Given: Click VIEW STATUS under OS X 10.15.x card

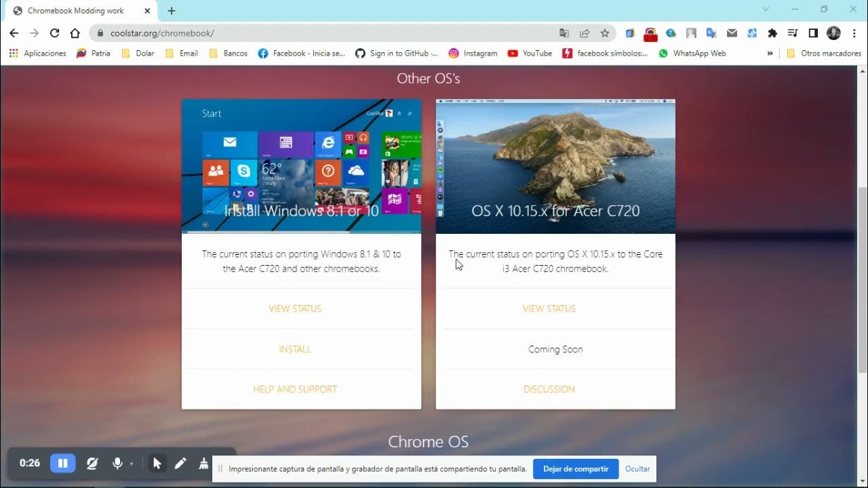Looking at the screenshot, I should [x=549, y=308].
